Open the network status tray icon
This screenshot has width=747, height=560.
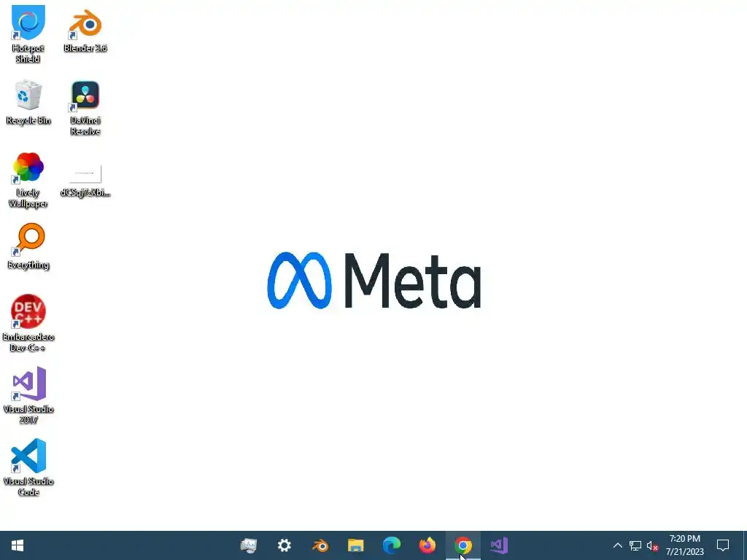635,545
